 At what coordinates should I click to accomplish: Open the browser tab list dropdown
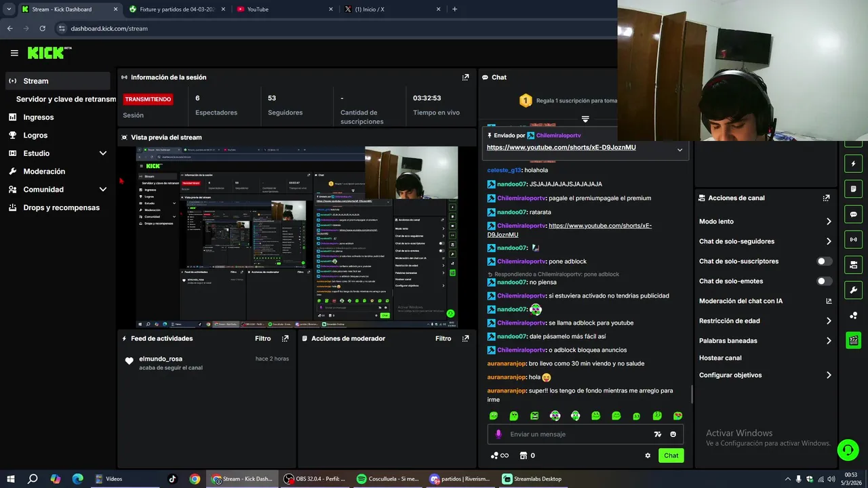click(x=9, y=9)
